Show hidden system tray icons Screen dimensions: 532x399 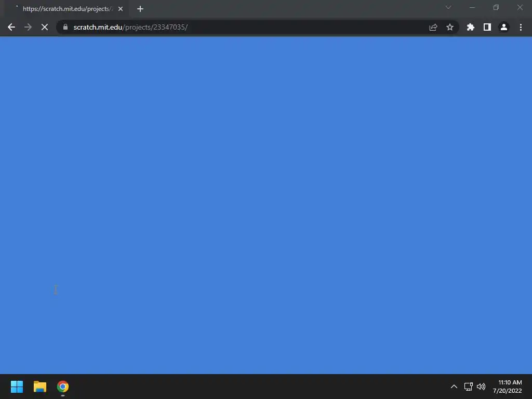click(x=454, y=387)
